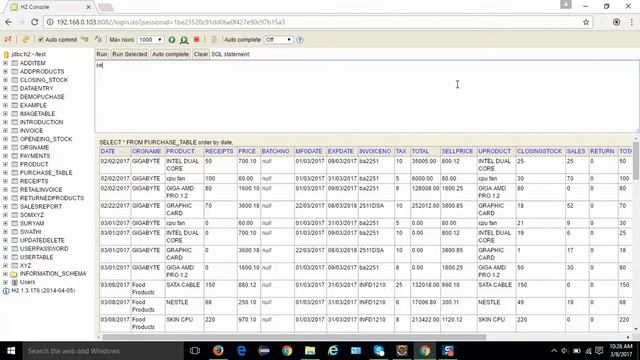This screenshot has height=360, width=640.
Task: Expand the INVOICE table node
Action: pos(5,130)
